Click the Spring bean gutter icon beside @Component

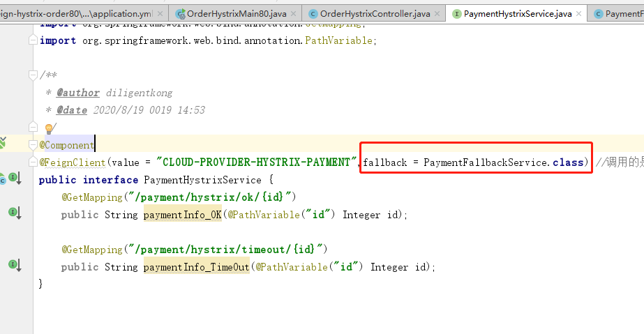click(x=3, y=142)
